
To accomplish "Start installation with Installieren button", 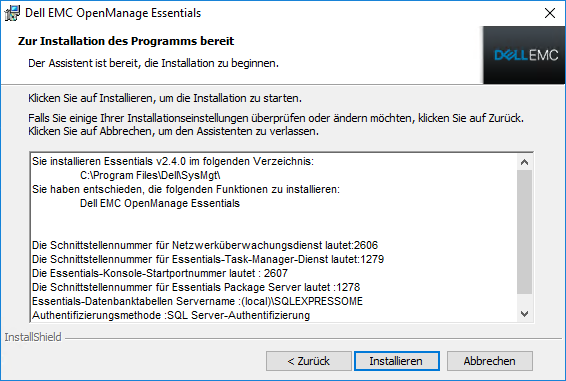I will pos(397,361).
